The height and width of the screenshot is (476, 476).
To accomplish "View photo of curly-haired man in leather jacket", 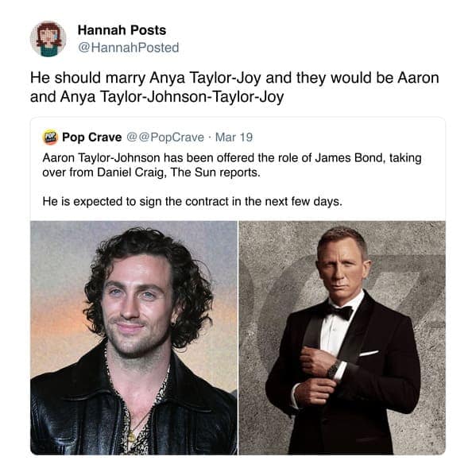I will 134,338.
